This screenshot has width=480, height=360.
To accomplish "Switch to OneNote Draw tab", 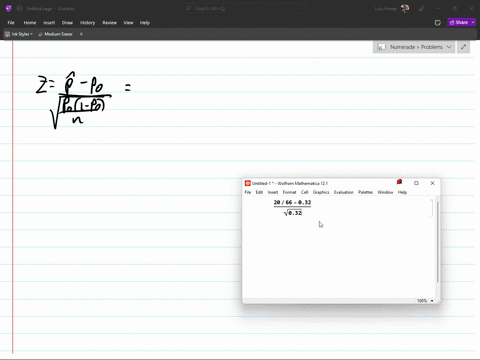I will [x=67, y=23].
